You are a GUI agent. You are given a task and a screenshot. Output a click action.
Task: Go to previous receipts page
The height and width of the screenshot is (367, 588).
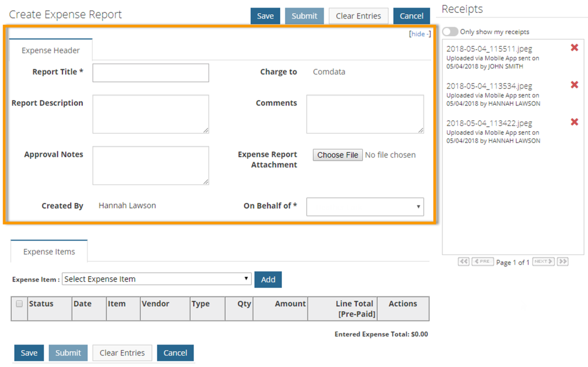(x=482, y=261)
